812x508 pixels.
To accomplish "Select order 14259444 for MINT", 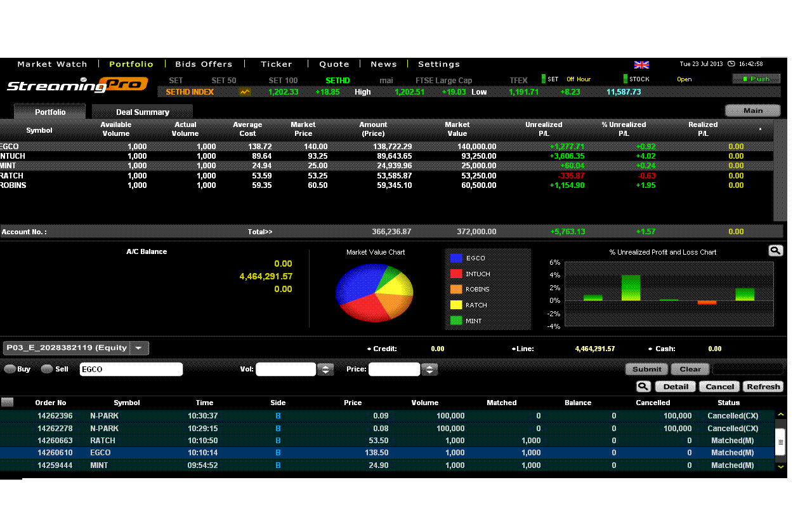I will [x=387, y=465].
